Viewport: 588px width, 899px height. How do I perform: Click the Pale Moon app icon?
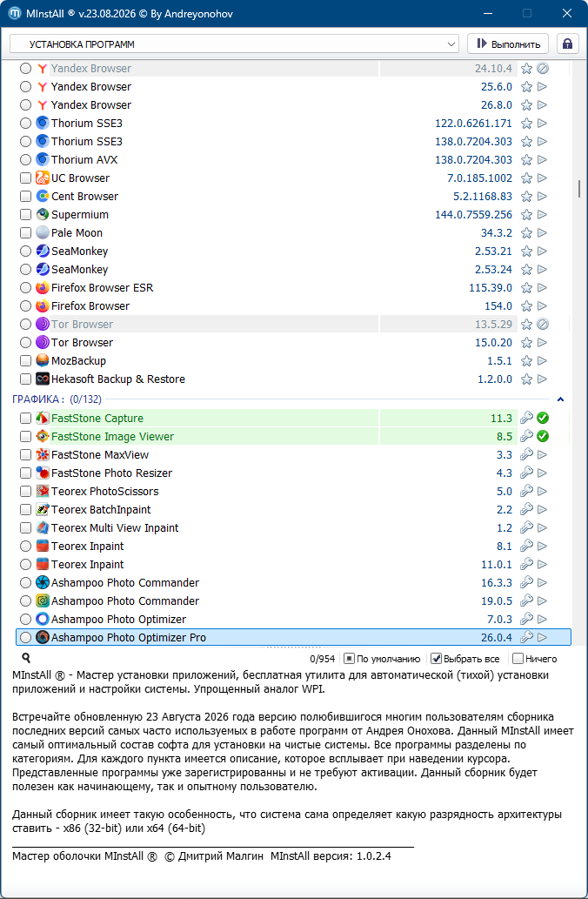[43, 232]
